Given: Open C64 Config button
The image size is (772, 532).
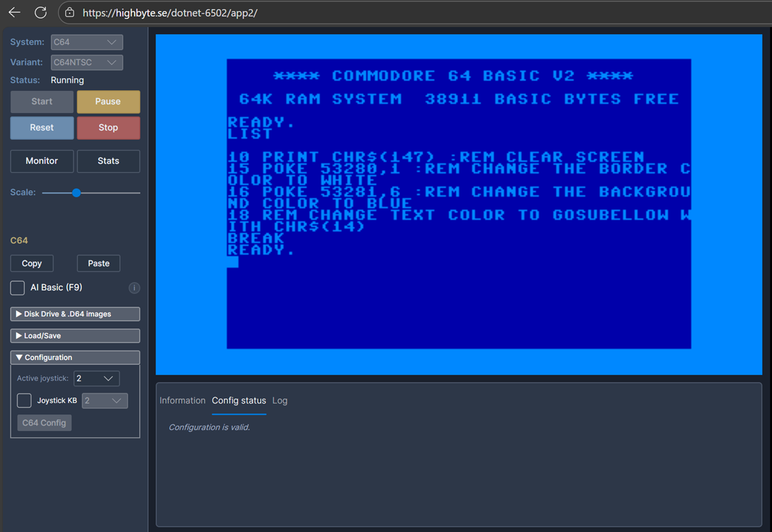Looking at the screenshot, I should pos(45,423).
